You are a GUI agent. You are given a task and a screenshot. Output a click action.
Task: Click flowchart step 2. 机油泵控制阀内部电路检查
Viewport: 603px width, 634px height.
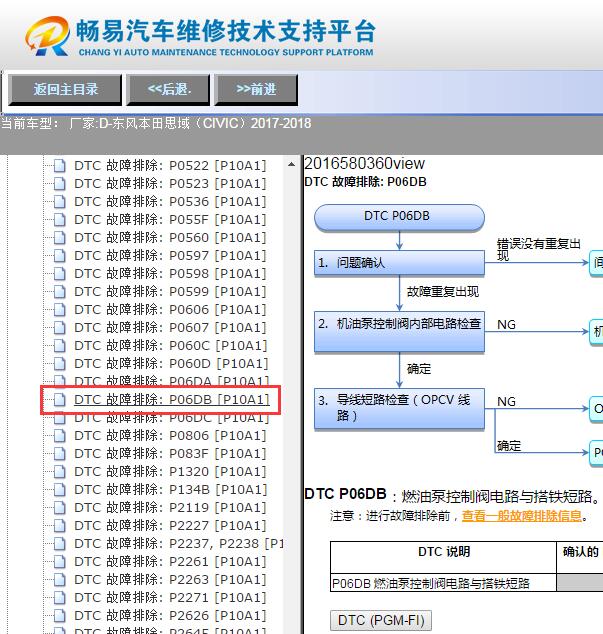point(399,332)
